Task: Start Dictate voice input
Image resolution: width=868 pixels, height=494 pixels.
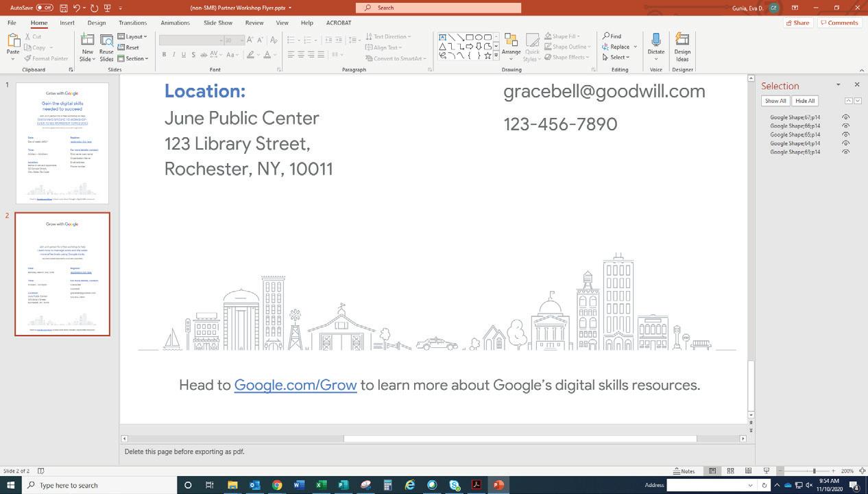Action: click(656, 47)
